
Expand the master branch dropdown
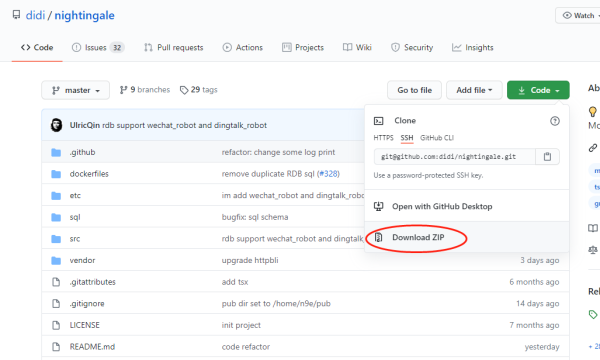pyautogui.click(x=75, y=90)
